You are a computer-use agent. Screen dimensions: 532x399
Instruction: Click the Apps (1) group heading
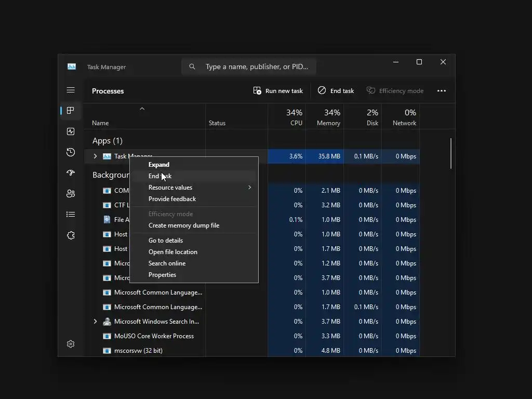pos(107,140)
